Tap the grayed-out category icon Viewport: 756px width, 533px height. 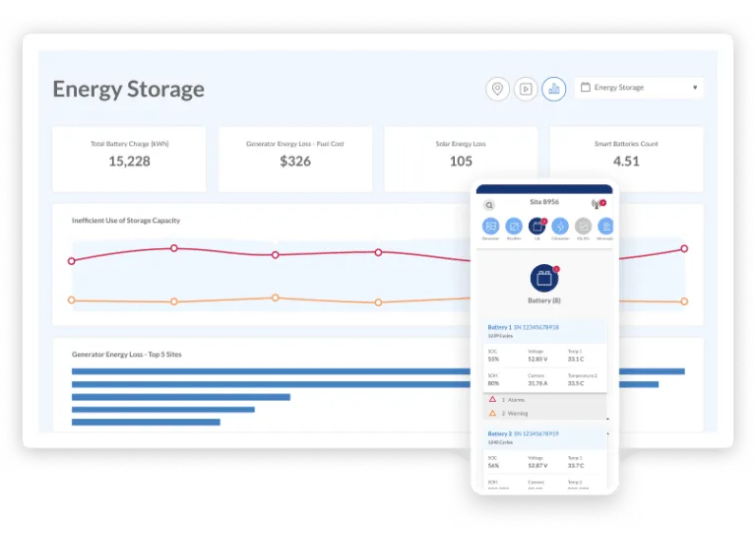pyautogui.click(x=583, y=226)
